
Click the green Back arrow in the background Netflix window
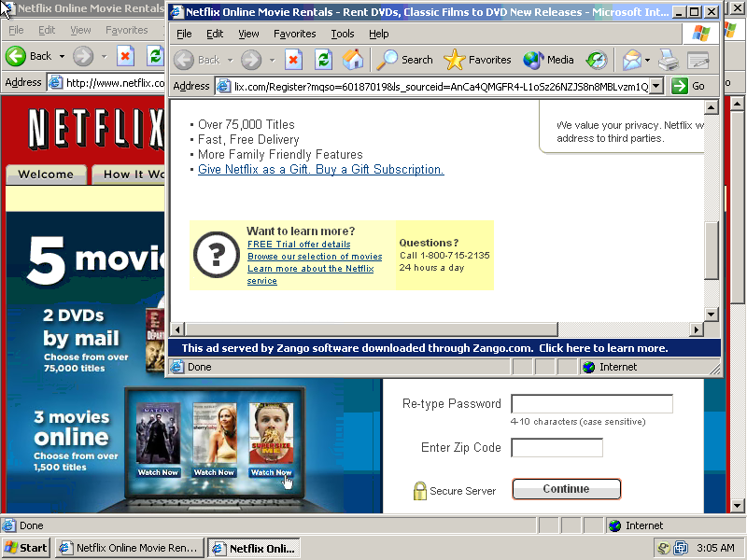[x=16, y=56]
